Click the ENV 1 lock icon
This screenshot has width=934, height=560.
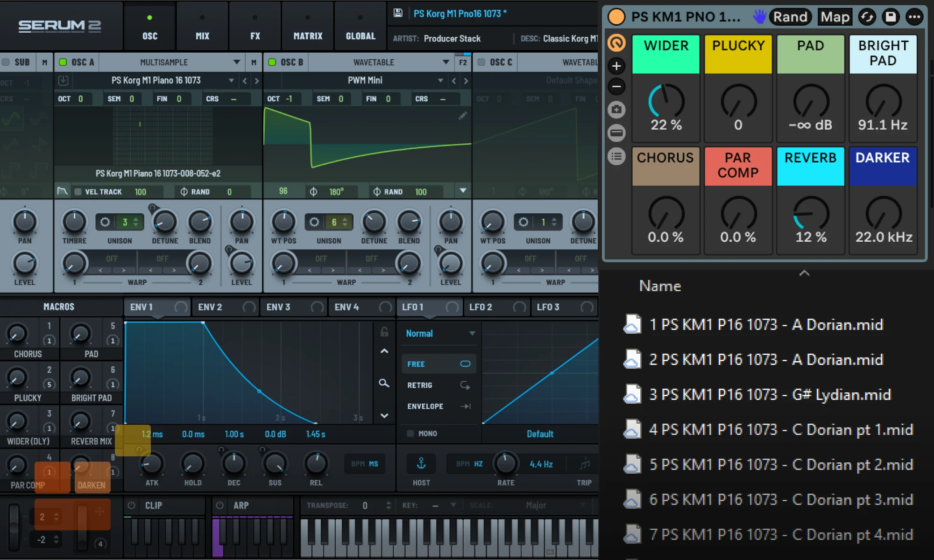384,332
